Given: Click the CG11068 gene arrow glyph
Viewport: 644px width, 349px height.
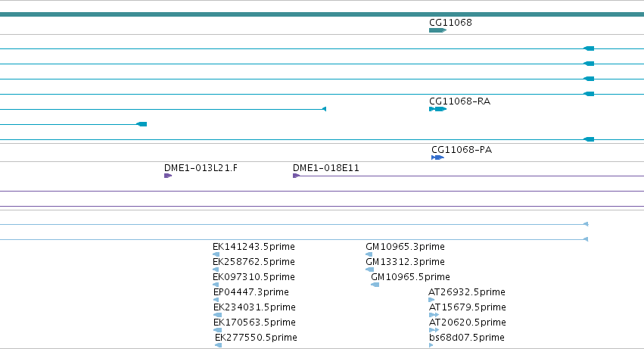Looking at the screenshot, I should point(437,30).
